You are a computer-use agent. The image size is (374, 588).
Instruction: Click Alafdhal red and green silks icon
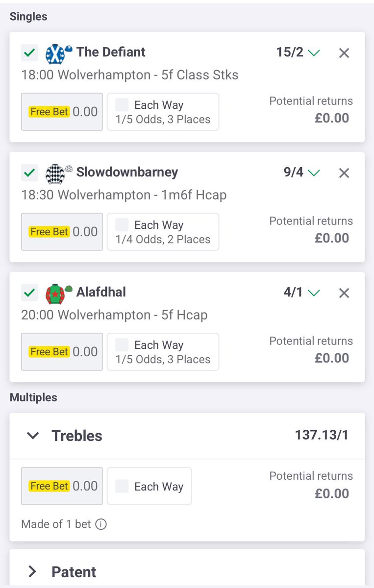coord(59,294)
